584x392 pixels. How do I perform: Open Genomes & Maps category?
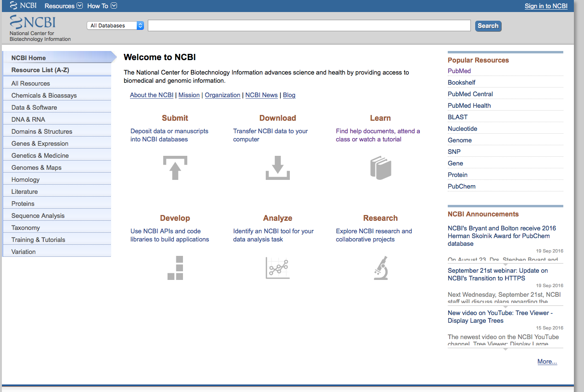tap(57, 167)
